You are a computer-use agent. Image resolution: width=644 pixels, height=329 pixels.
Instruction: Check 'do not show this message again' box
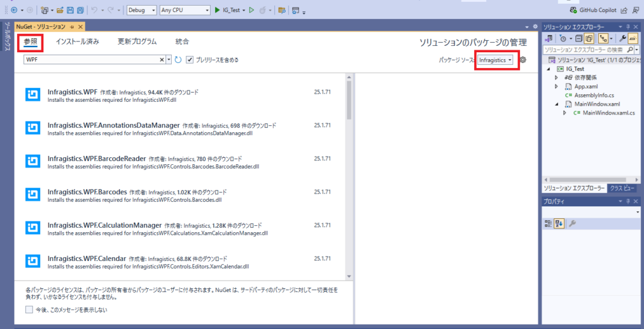click(x=29, y=309)
